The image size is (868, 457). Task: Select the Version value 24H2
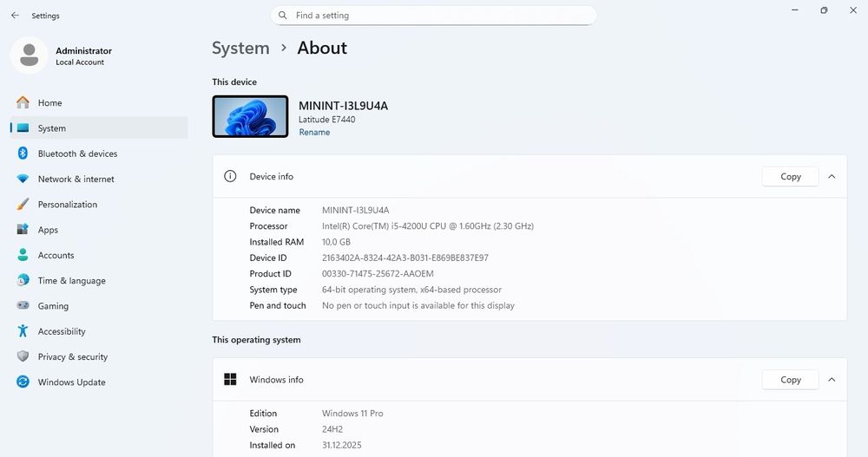pos(332,429)
